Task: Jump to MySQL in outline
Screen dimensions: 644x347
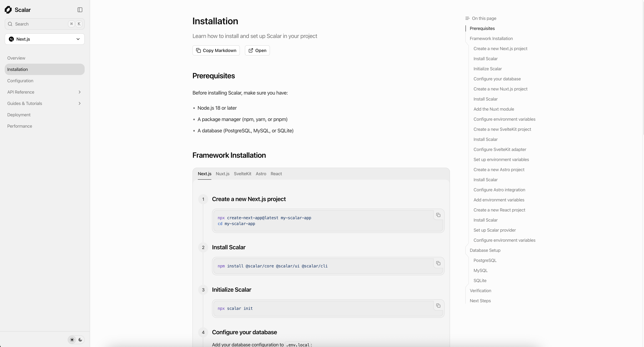Action: 480,270
